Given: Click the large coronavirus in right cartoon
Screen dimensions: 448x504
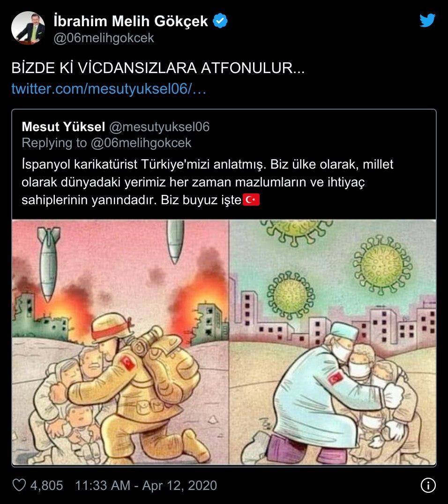Looking at the screenshot, I should tap(382, 265).
